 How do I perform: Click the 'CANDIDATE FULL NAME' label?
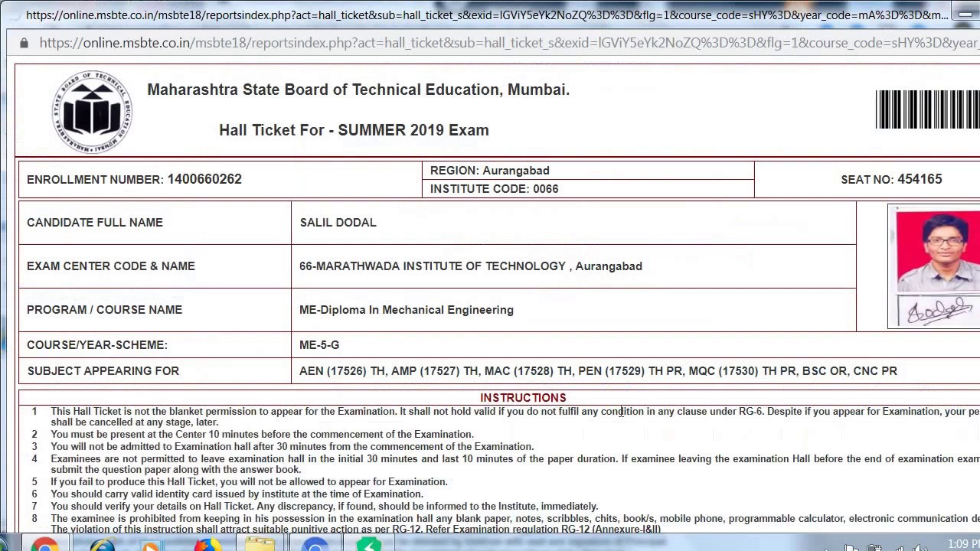[x=95, y=223]
